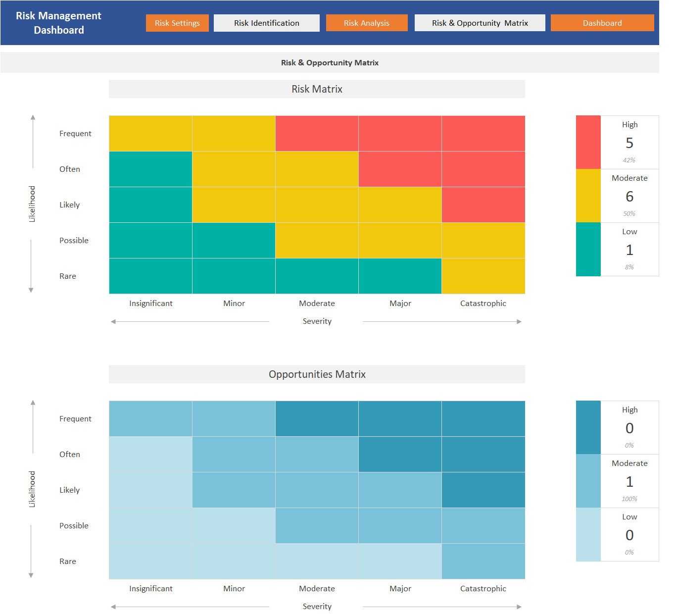Viewport: 676px width, 616px height.
Task: Select Risk & Opportunity Matrix tab
Action: click(x=480, y=23)
